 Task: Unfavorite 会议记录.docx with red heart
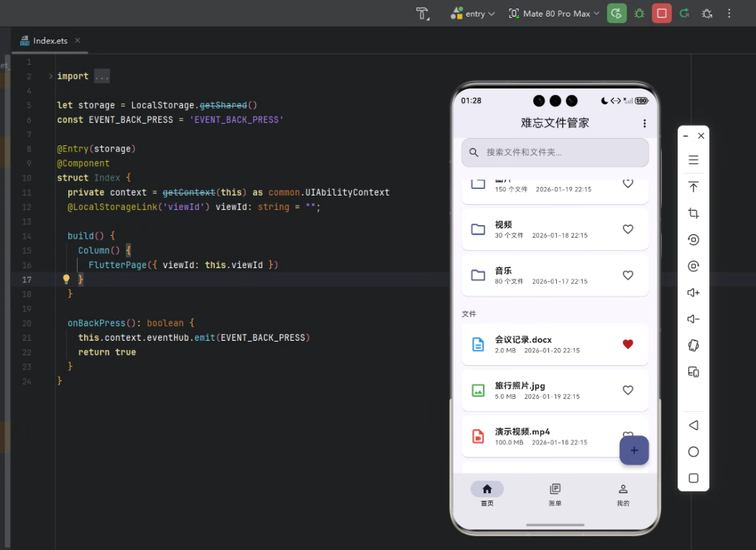(628, 344)
